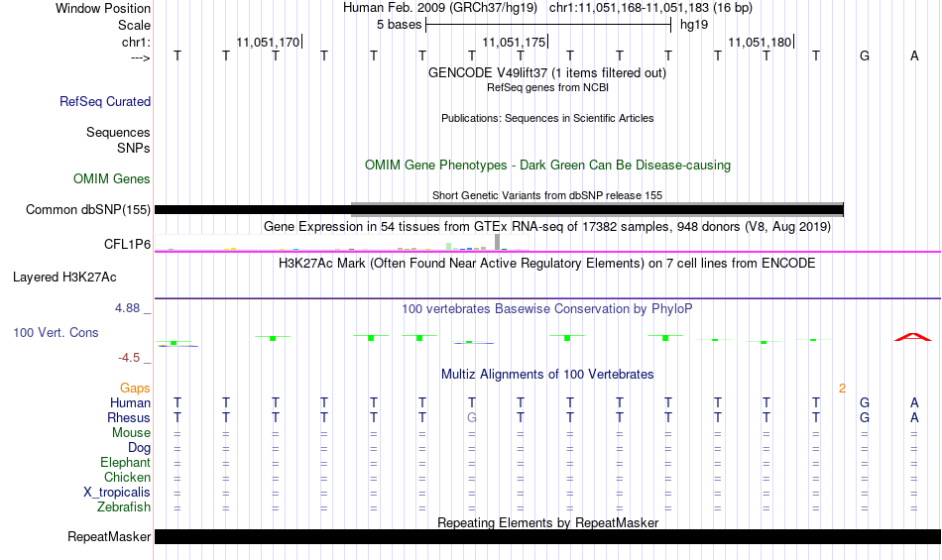The height and width of the screenshot is (560, 942).
Task: Click the grey mismatched G in the Rhesus row
Action: coord(472,417)
